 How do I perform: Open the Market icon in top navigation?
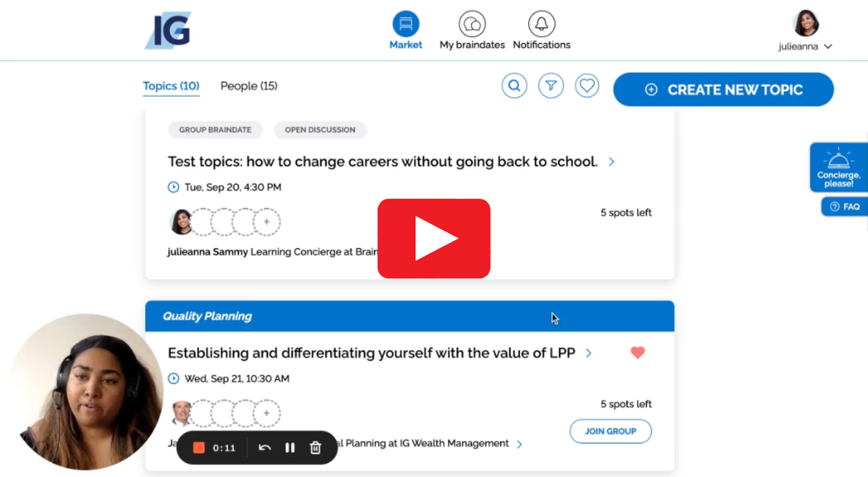(405, 24)
